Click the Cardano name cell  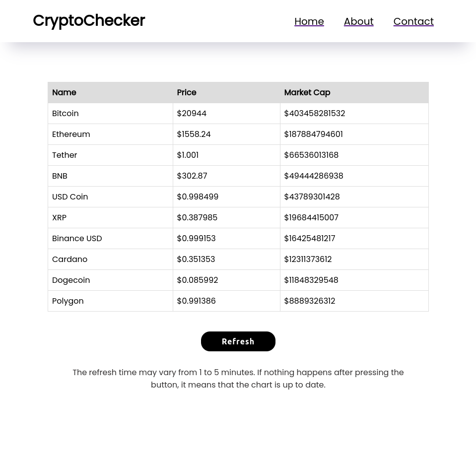click(x=69, y=259)
